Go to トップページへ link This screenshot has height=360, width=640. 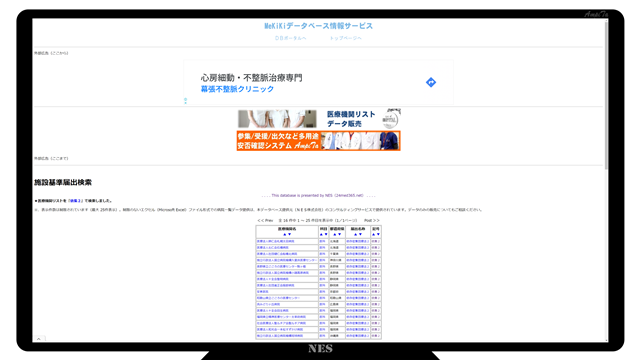[x=345, y=38]
